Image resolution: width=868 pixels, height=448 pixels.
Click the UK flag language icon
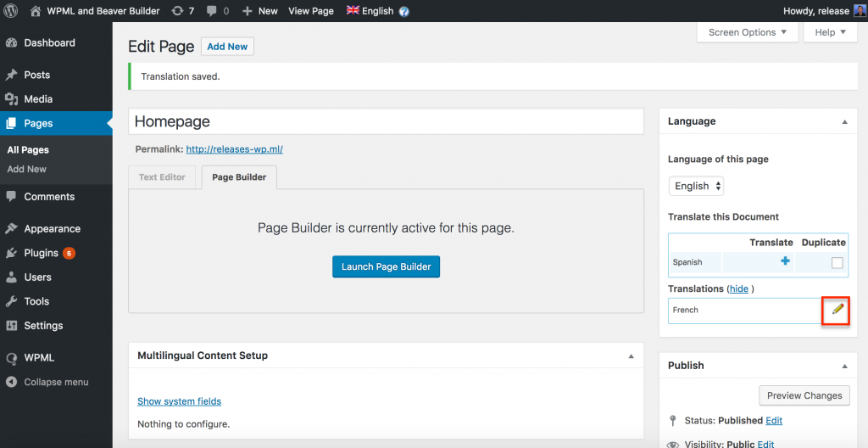point(353,10)
